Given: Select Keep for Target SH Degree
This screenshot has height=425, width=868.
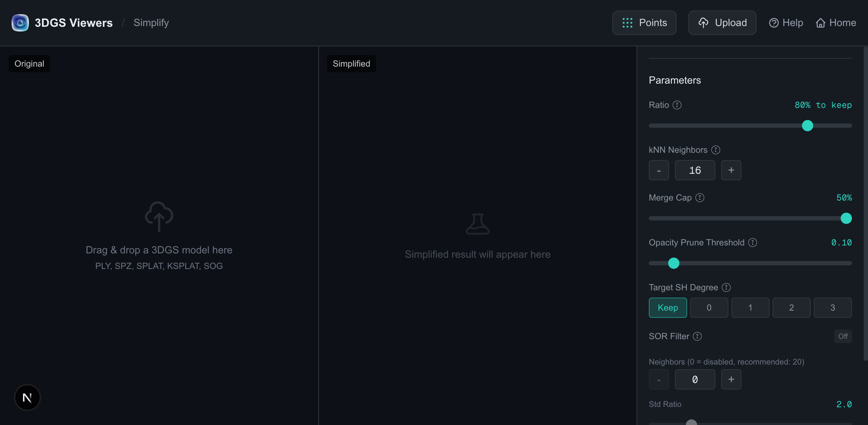Looking at the screenshot, I should (668, 308).
